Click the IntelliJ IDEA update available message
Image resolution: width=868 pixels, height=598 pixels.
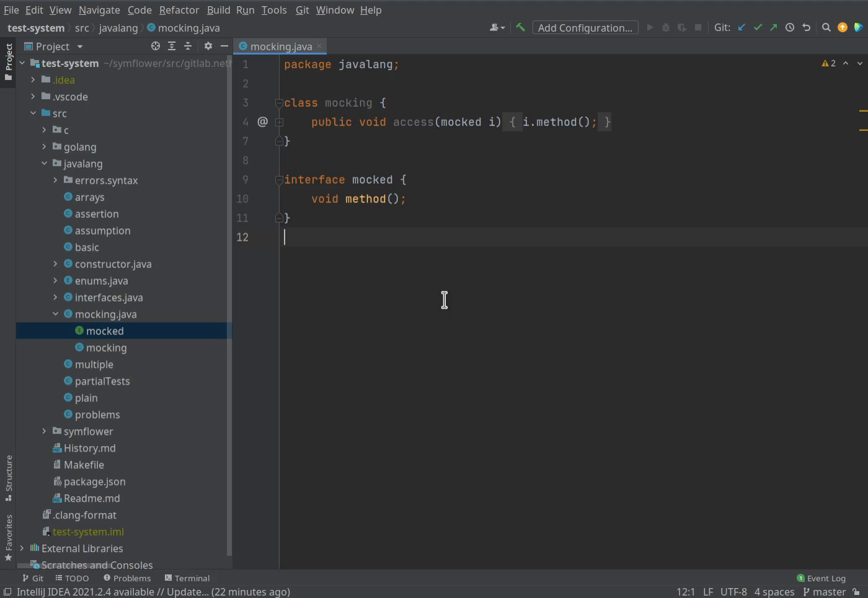[153, 592]
